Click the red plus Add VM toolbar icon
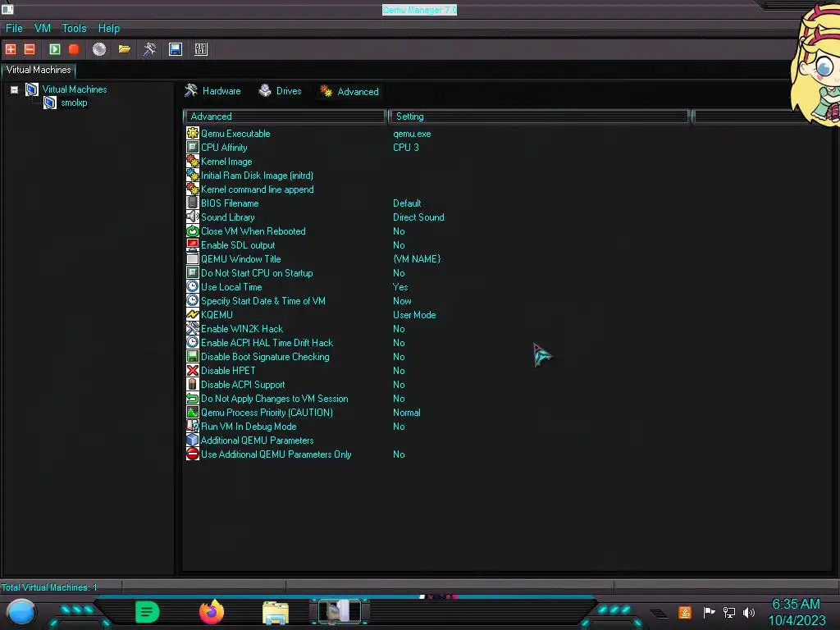Image resolution: width=840 pixels, height=630 pixels. coord(11,49)
